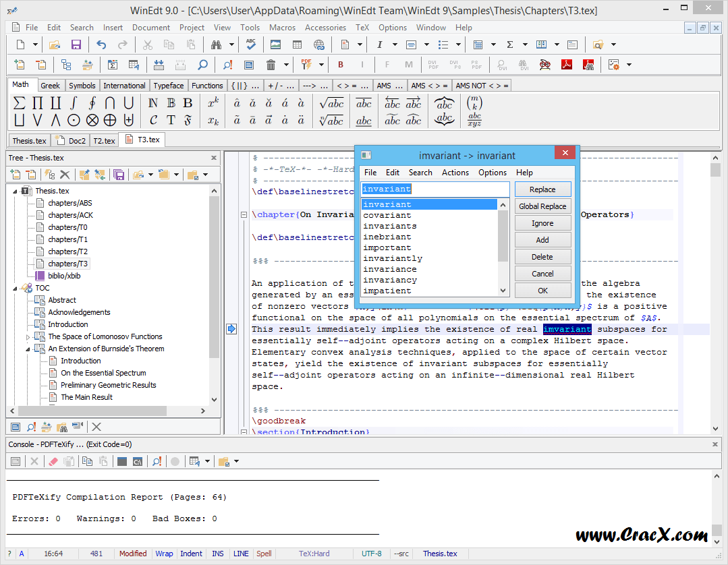Screen dimensions: 728x565
Task: Click the Global Replace button
Action: tap(542, 206)
